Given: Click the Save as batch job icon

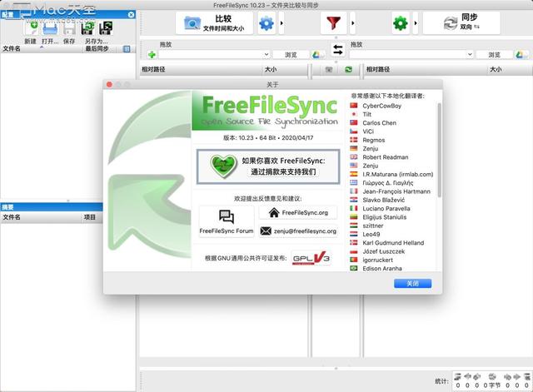Looking at the screenshot, I should tap(106, 28).
